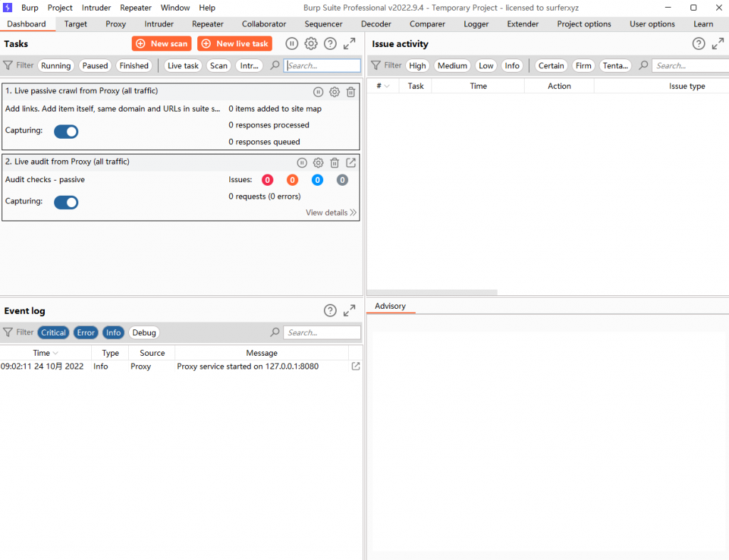Delete the Live passive crawl task
This screenshot has width=729, height=560.
[351, 92]
